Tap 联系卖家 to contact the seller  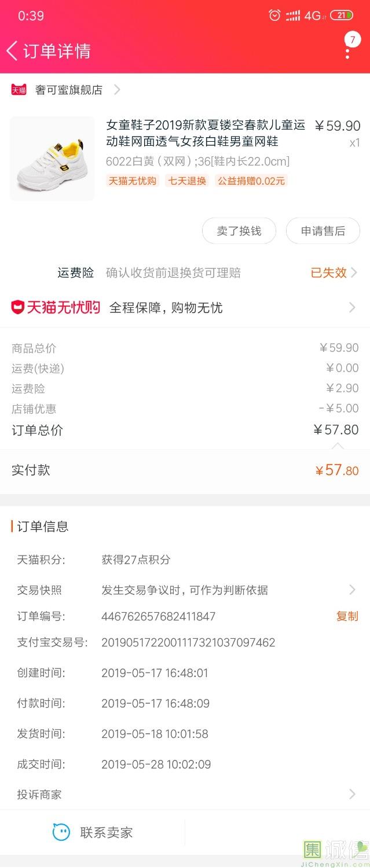pyautogui.click(x=107, y=833)
